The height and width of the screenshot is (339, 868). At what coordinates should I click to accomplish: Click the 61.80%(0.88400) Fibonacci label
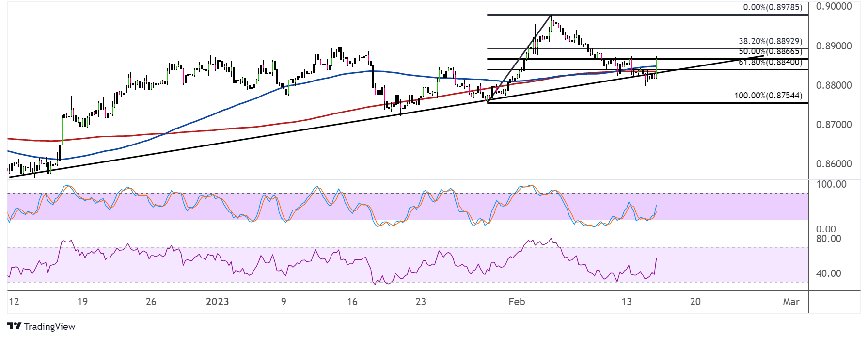(x=770, y=62)
